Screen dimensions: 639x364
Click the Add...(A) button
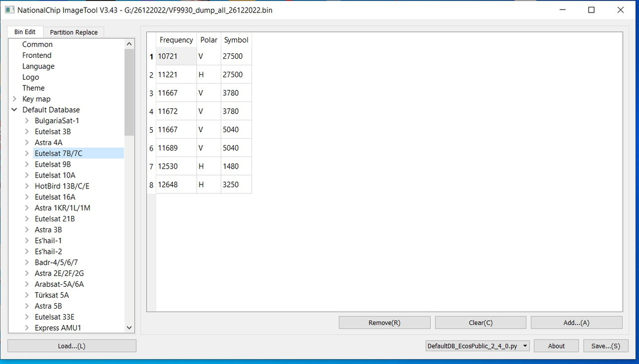[577, 323]
